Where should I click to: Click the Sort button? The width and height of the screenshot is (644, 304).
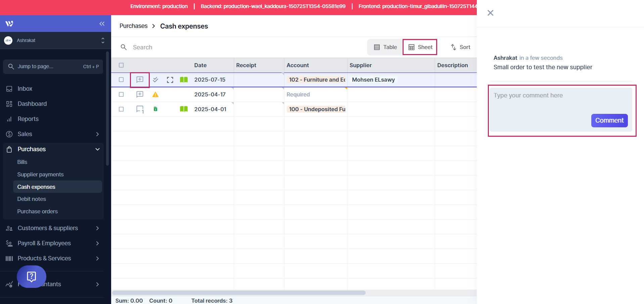(460, 47)
